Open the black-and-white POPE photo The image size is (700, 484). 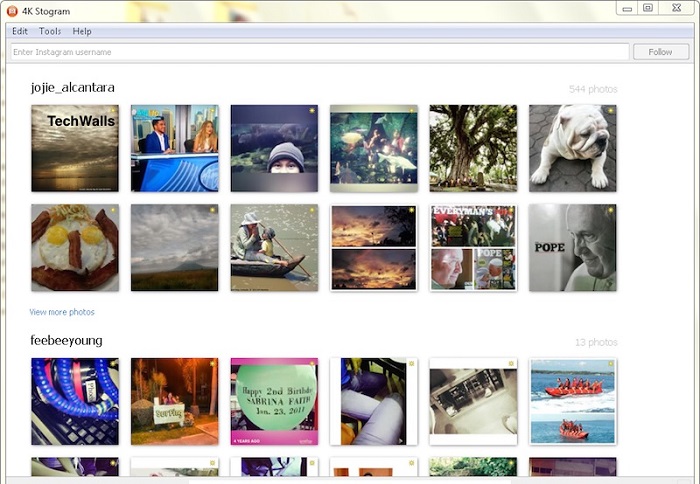click(573, 248)
